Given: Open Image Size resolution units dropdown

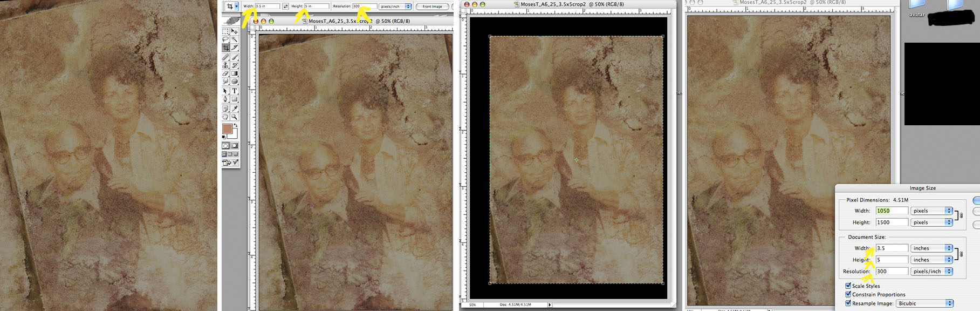Looking at the screenshot, I should tap(932, 271).
